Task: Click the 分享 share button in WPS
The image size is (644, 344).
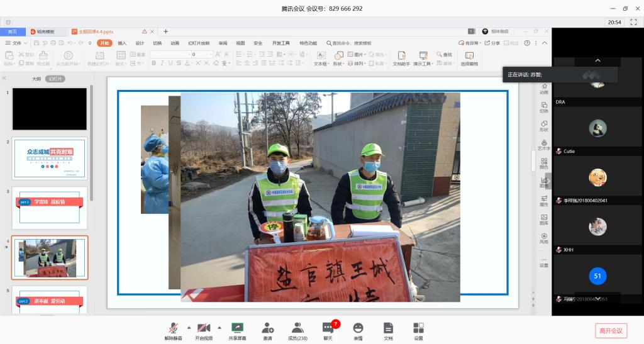Action: pyautogui.click(x=492, y=43)
